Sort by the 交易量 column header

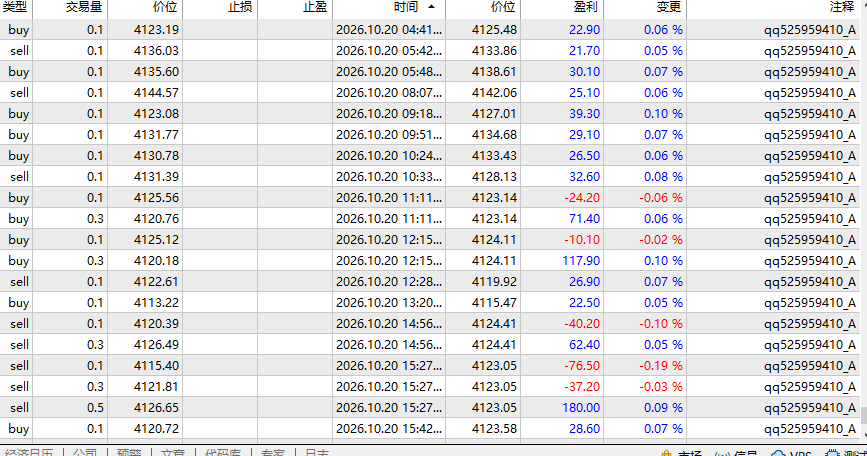pyautogui.click(x=70, y=7)
